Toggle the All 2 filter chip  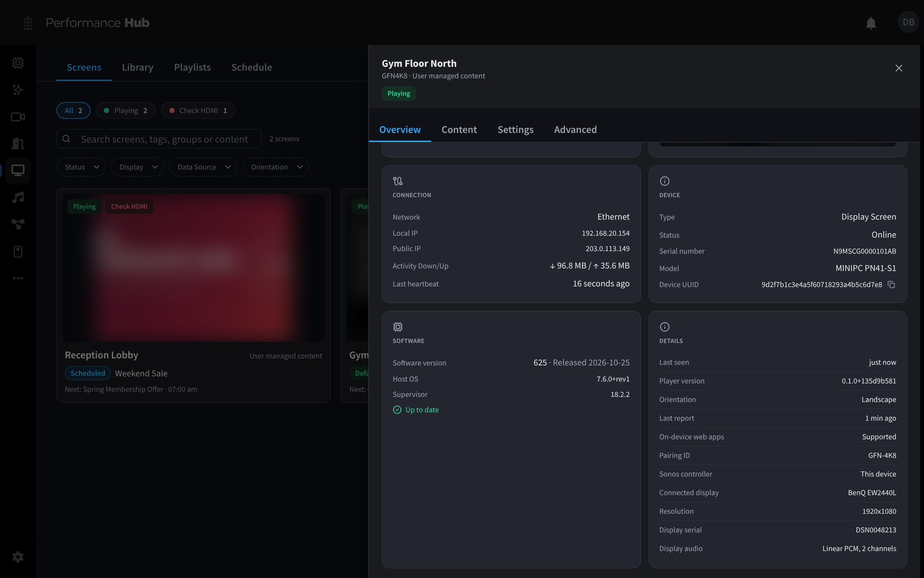pos(73,110)
